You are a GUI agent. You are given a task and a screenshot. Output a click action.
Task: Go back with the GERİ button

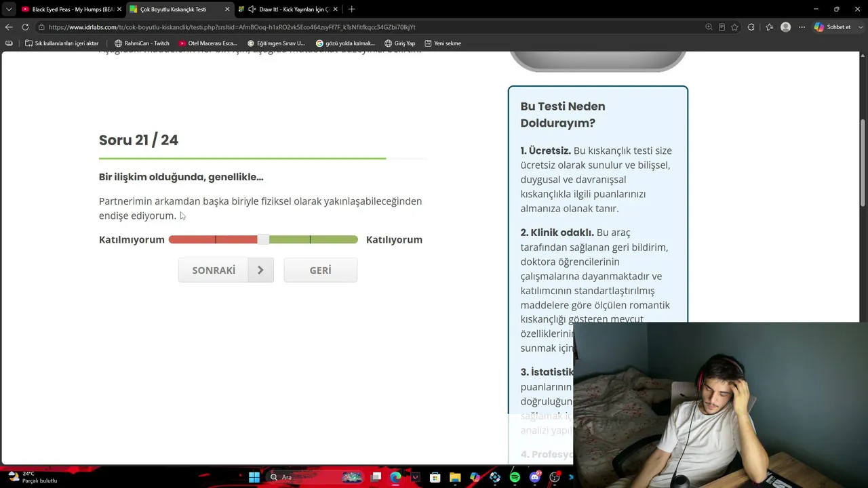pyautogui.click(x=320, y=270)
